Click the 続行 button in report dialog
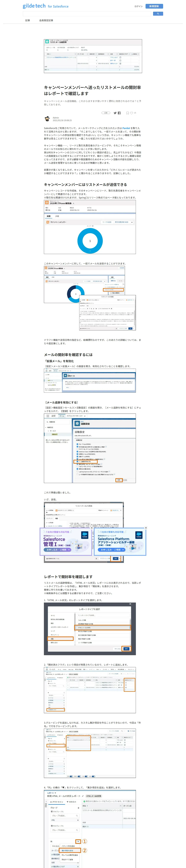Image resolution: width=186 pixels, height=868 pixels. pos(126,649)
